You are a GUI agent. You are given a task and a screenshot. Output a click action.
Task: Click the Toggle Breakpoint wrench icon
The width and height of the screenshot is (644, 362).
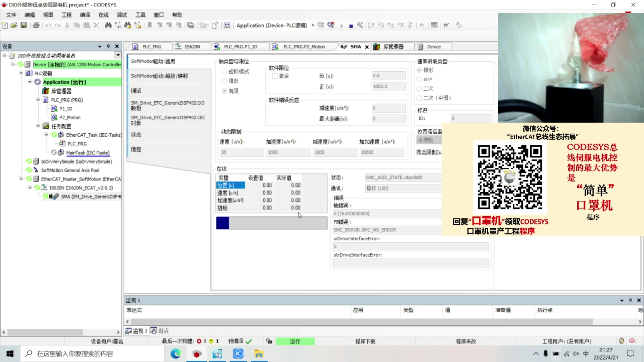coord(360,25)
